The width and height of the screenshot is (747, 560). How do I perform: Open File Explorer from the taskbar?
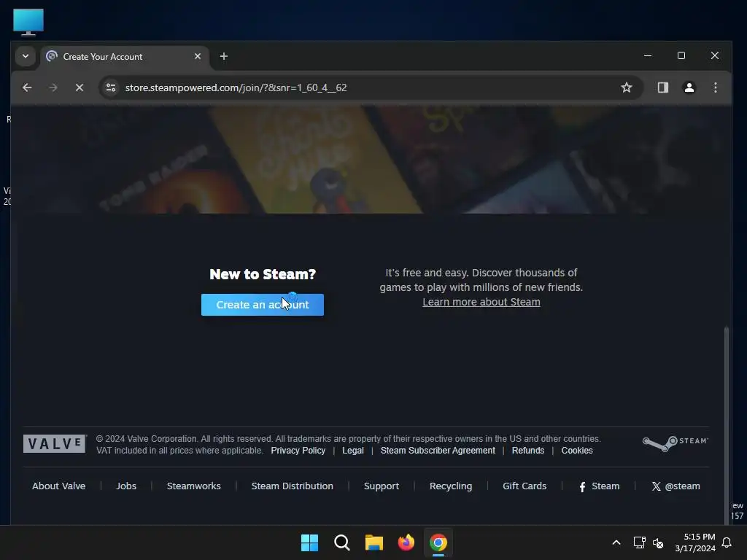[x=374, y=542]
